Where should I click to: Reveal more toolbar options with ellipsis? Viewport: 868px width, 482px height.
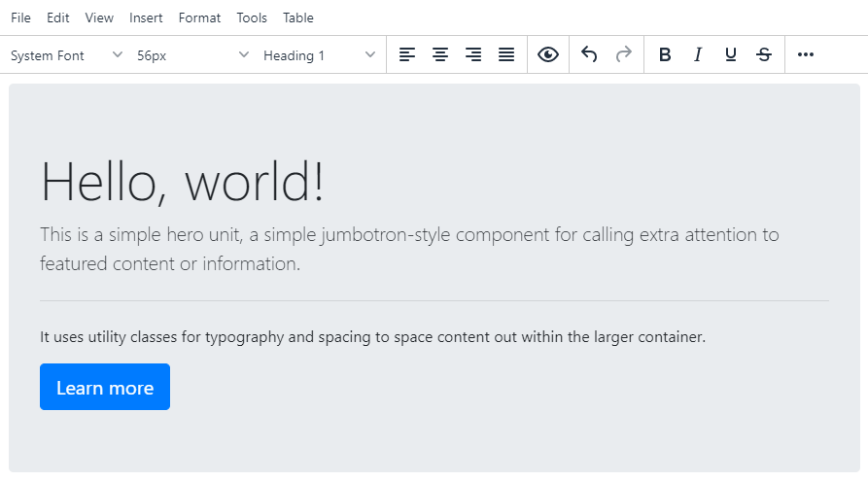pos(806,54)
